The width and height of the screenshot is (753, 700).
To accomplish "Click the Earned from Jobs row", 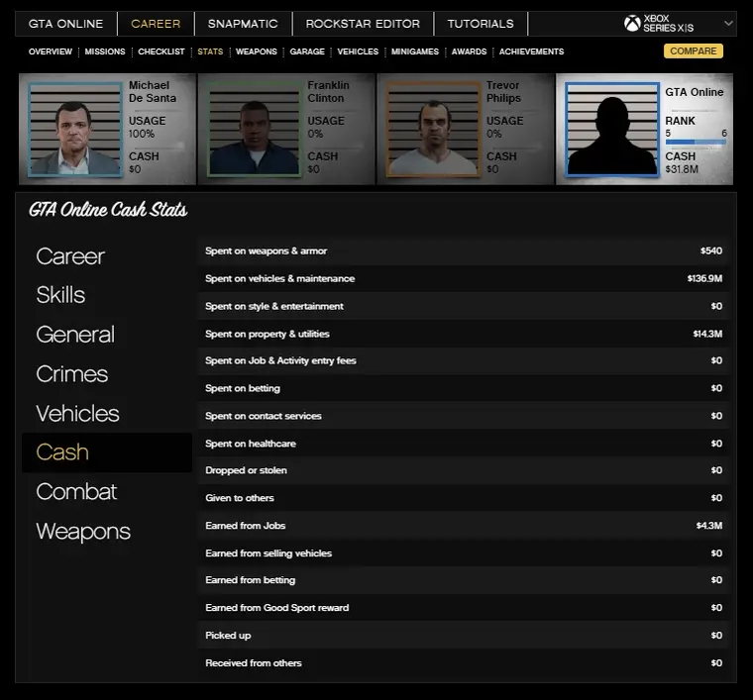I will [x=464, y=526].
